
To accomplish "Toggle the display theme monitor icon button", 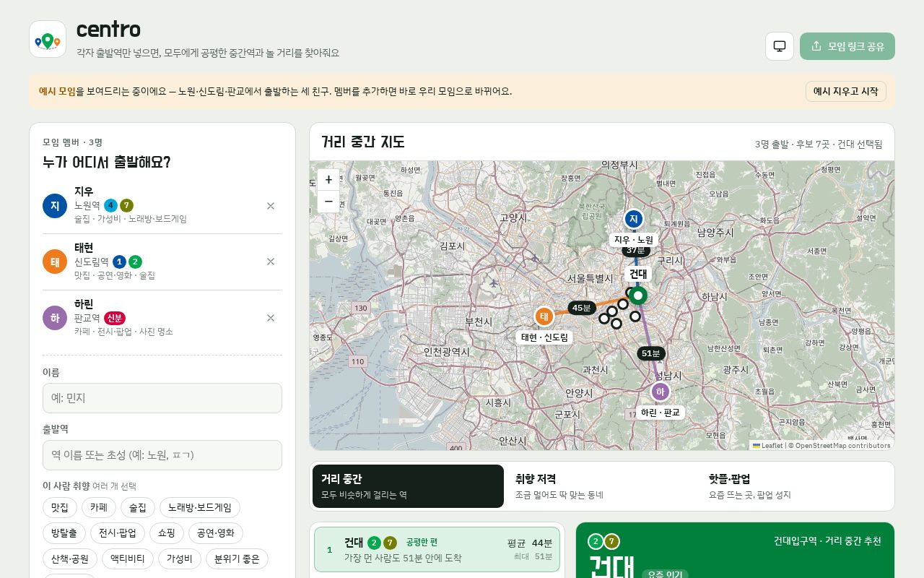I will 780,46.
